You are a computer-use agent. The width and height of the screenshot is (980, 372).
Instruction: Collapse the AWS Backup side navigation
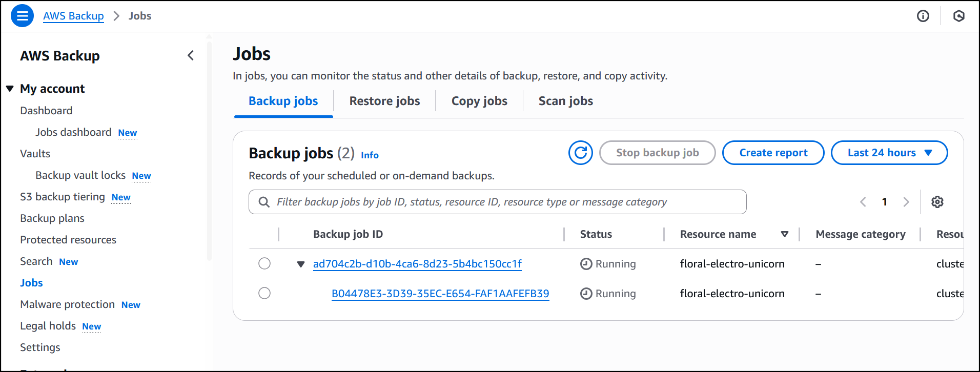(191, 55)
